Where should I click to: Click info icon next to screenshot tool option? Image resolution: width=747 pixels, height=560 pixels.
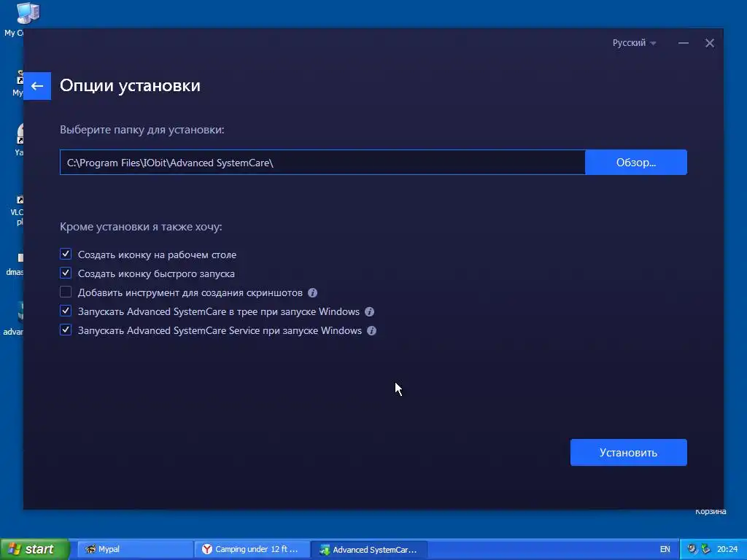pyautogui.click(x=312, y=293)
